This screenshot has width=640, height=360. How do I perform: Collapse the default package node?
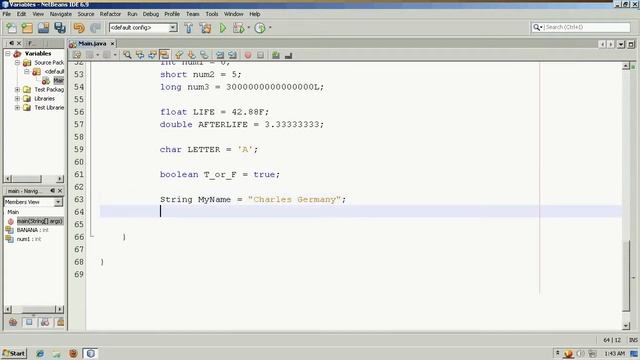27,71
